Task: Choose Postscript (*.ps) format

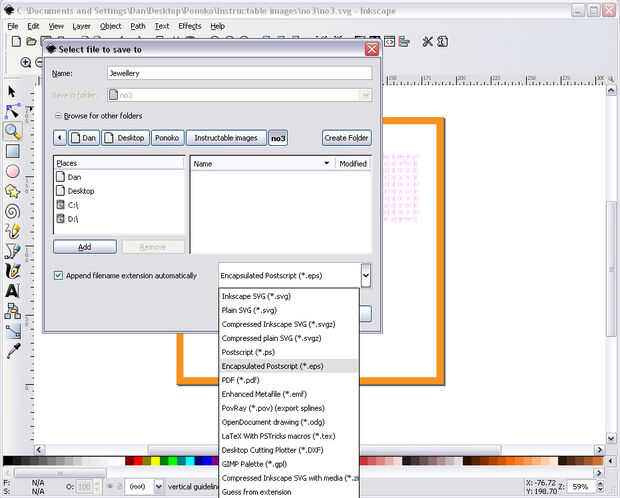Action: point(289,352)
